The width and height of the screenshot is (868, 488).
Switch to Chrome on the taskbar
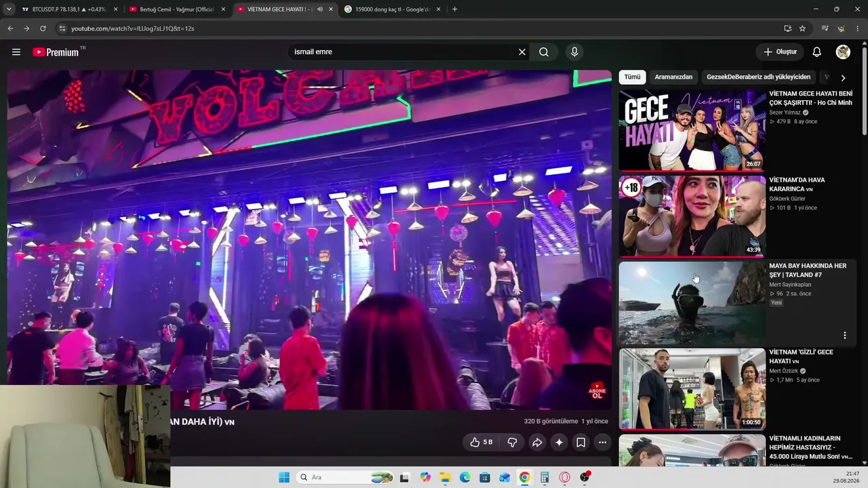tap(525, 477)
